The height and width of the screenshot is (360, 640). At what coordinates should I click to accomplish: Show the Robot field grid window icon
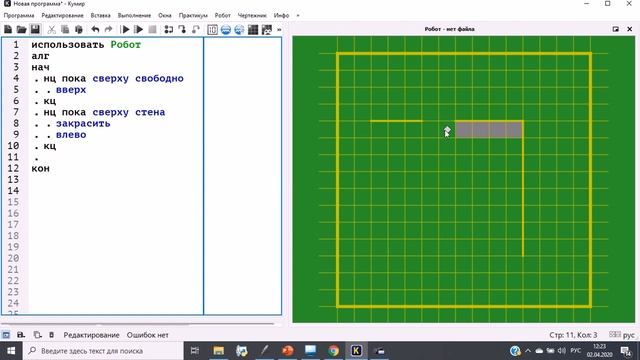[x=253, y=29]
